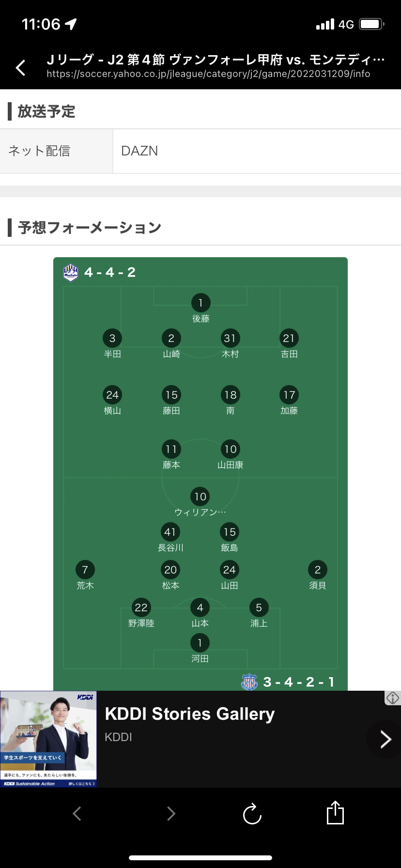This screenshot has height=868, width=401.
Task: Open the share sheet icon
Action: coord(335,813)
